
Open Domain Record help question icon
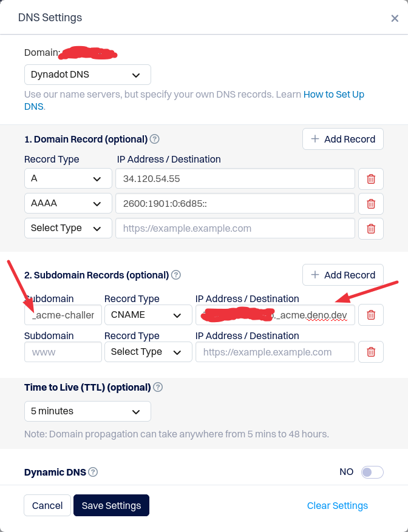tap(155, 139)
